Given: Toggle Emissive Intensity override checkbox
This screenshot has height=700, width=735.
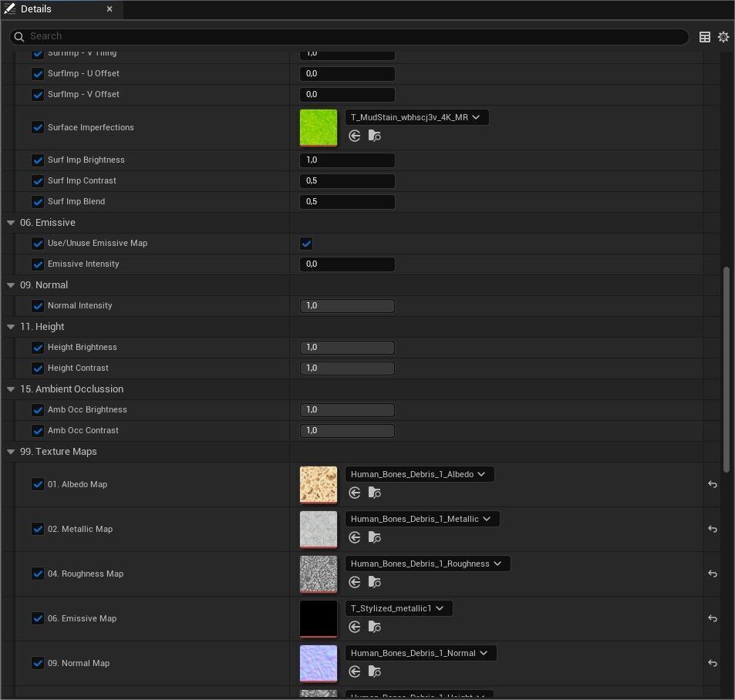Looking at the screenshot, I should tap(38, 264).
